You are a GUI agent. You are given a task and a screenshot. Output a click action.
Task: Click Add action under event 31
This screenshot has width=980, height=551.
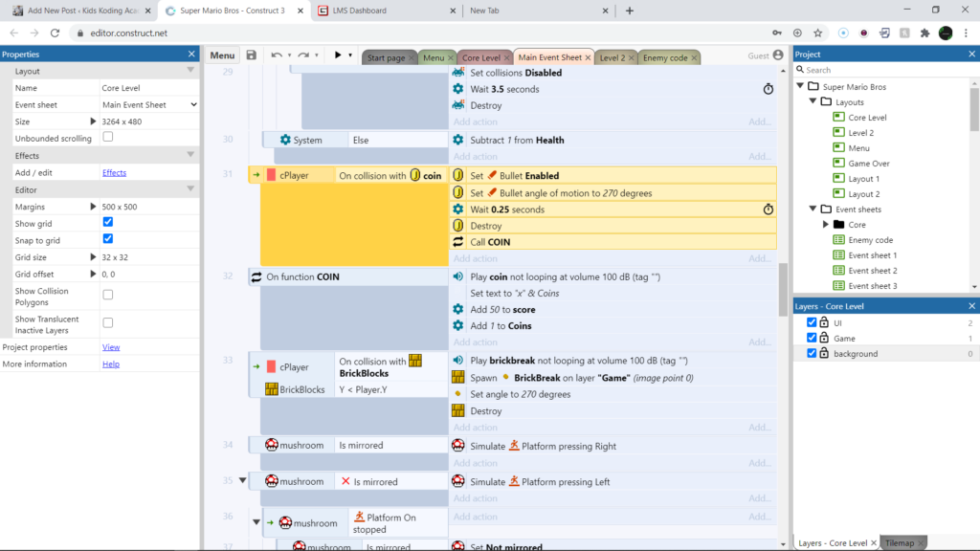tap(476, 258)
